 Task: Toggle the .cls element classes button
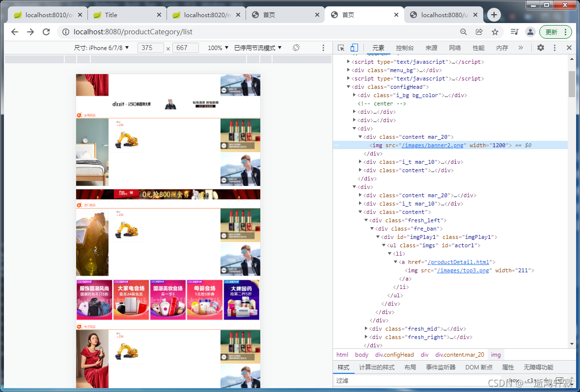coord(531,381)
